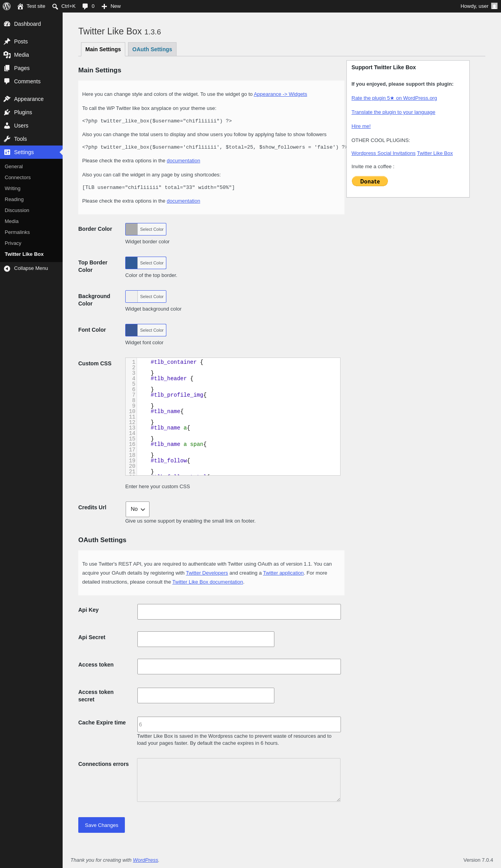Open General settings submenu item
The image size is (501, 868).
point(14,167)
